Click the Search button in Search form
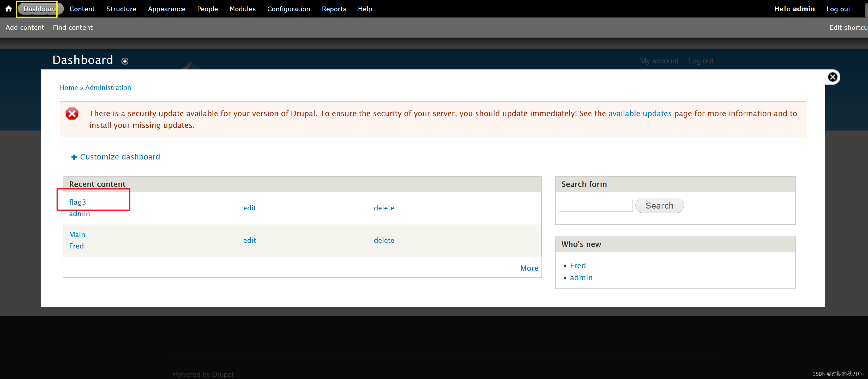 click(660, 206)
